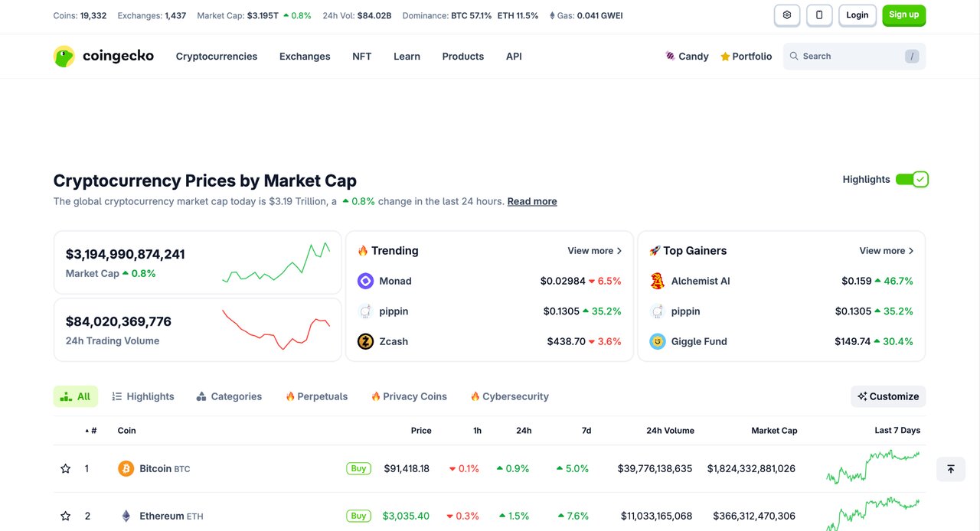This screenshot has height=531, width=980.
Task: Star Ethereum as a favorite
Action: click(x=66, y=516)
